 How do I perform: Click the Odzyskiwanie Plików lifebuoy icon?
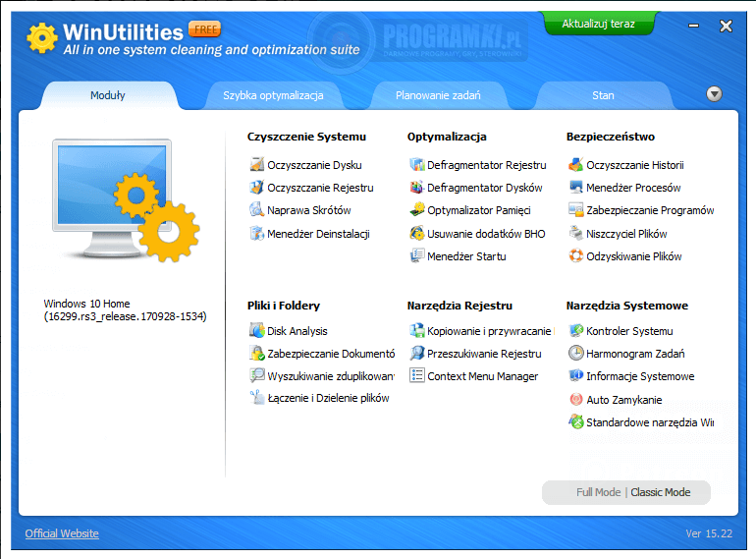(575, 256)
